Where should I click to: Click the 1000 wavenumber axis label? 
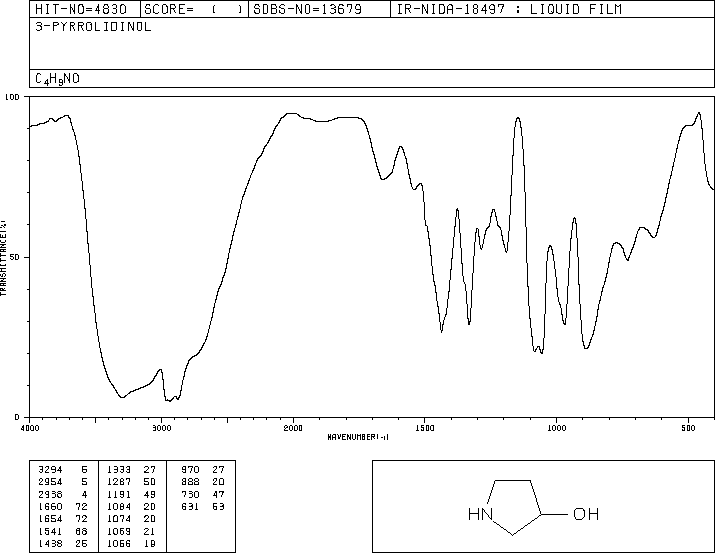click(x=556, y=428)
